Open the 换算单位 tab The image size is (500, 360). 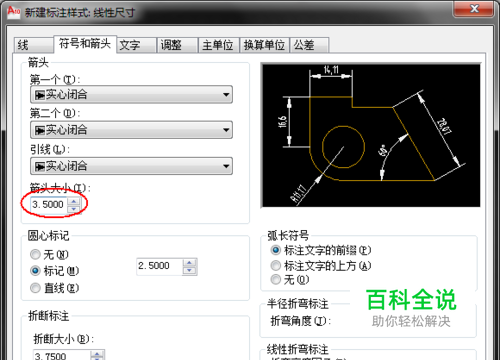click(265, 45)
